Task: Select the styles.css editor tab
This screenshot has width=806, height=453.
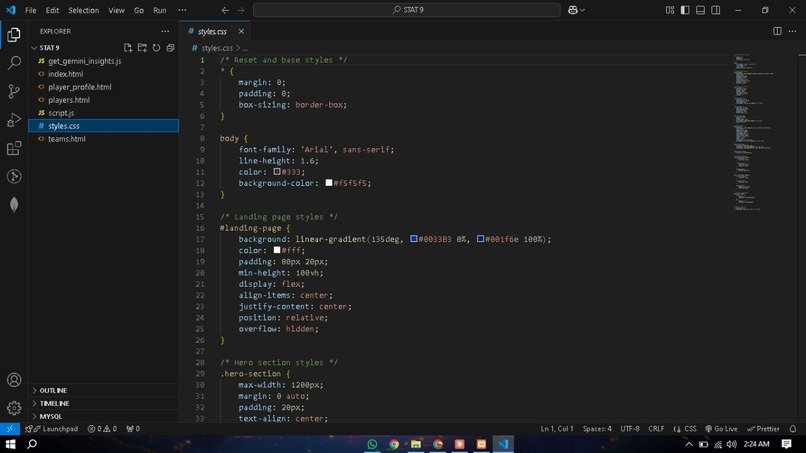Action: pos(212,31)
